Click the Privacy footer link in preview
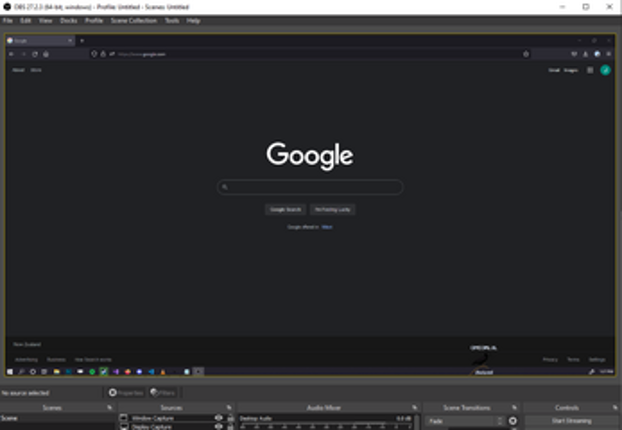The width and height of the screenshot is (622, 430). point(550,359)
